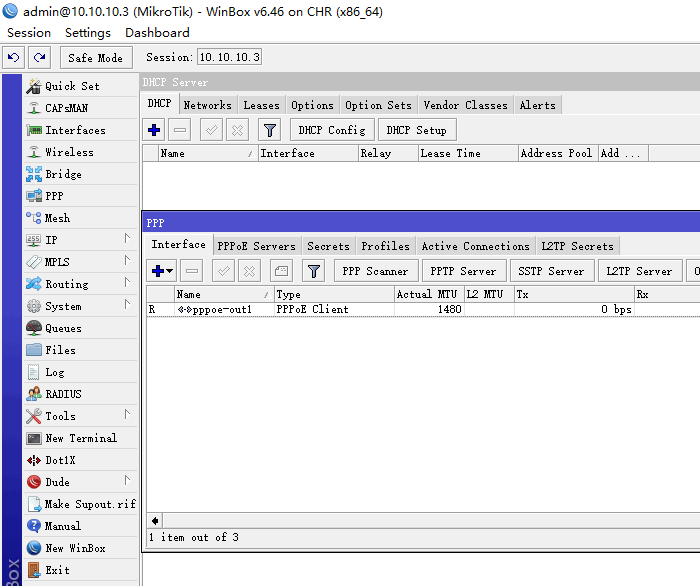This screenshot has width=700, height=586.
Task: Expand the Tools submenu arrow
Action: coord(127,415)
